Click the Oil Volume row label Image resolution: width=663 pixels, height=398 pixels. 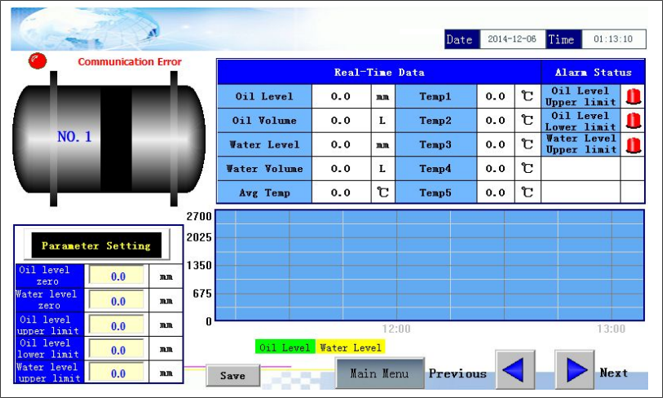pyautogui.click(x=265, y=121)
